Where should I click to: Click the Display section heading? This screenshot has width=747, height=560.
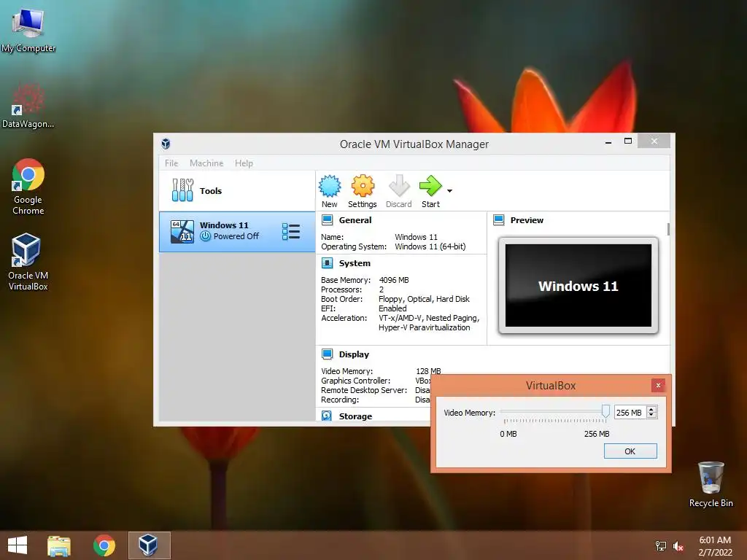click(354, 354)
